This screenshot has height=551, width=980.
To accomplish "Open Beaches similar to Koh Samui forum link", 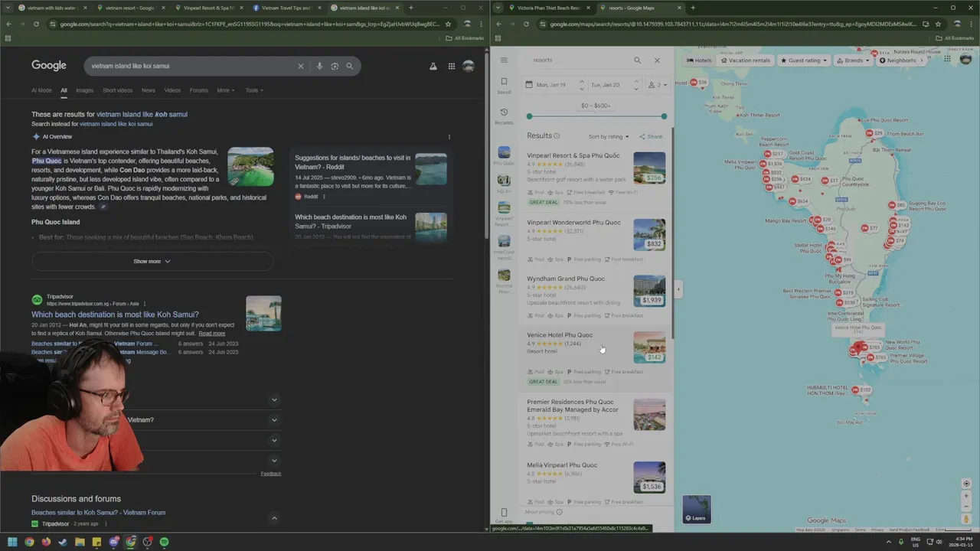I will [98, 513].
